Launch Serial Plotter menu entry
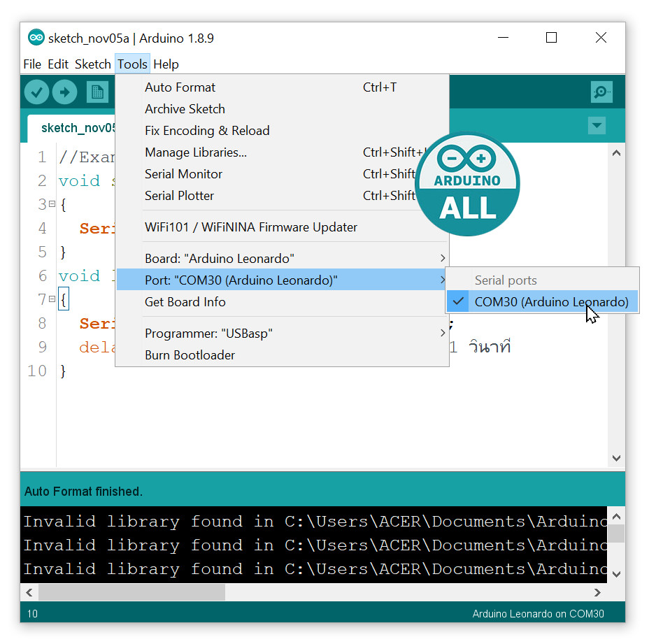This screenshot has height=644, width=656. (x=282, y=196)
